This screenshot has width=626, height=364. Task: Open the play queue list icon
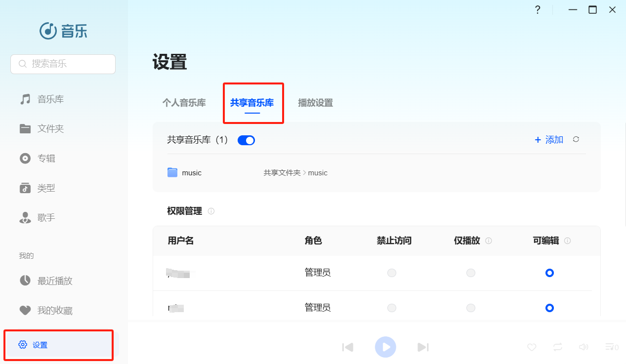click(x=611, y=347)
